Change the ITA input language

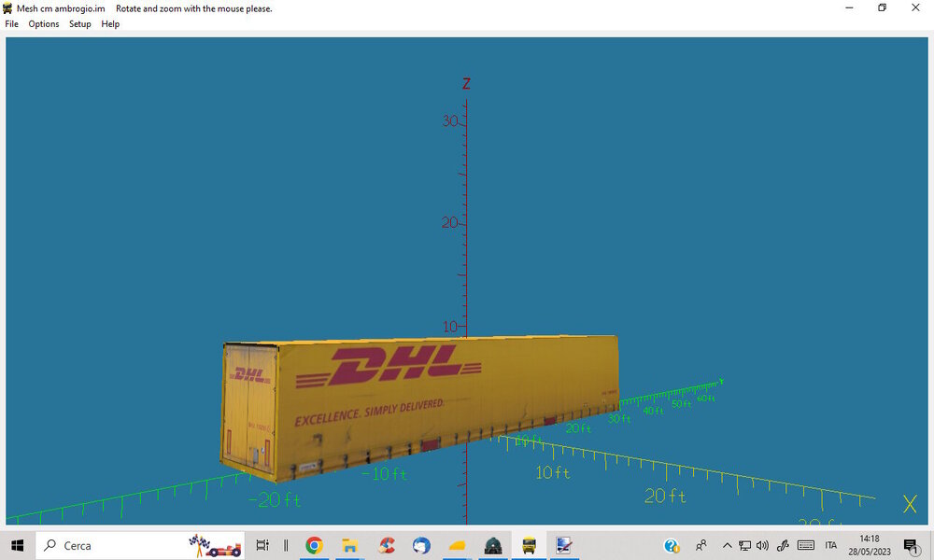point(831,545)
